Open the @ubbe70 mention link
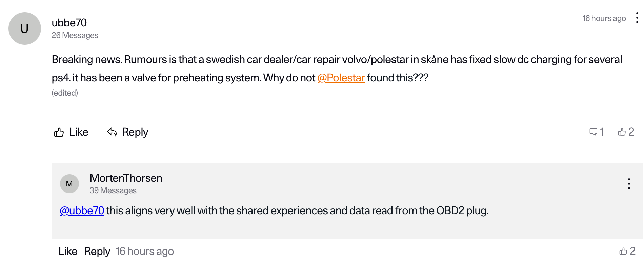The image size is (644, 261). (82, 211)
